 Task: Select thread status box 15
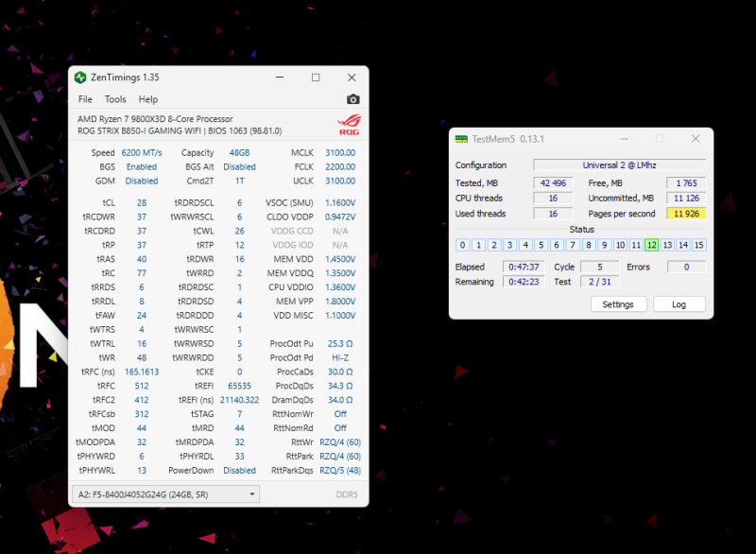coord(698,245)
